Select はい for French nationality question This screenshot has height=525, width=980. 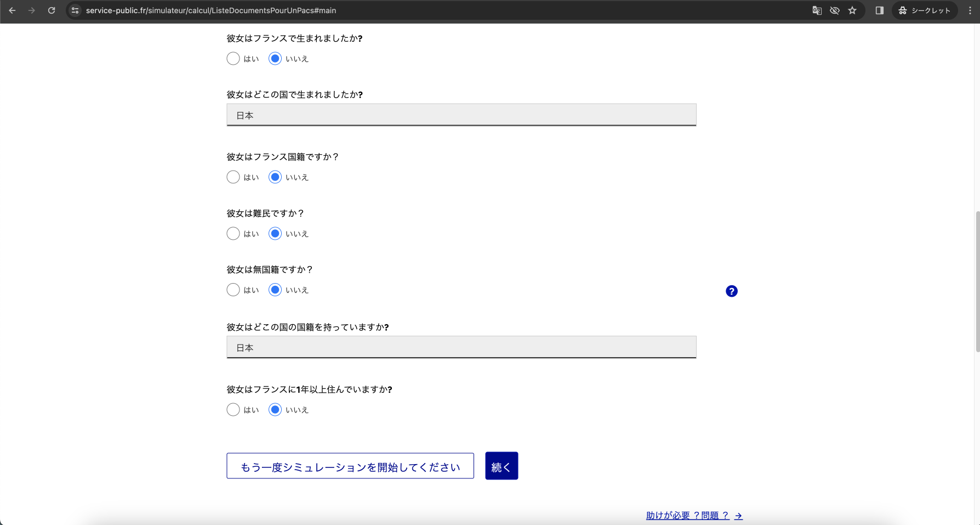[x=233, y=177]
